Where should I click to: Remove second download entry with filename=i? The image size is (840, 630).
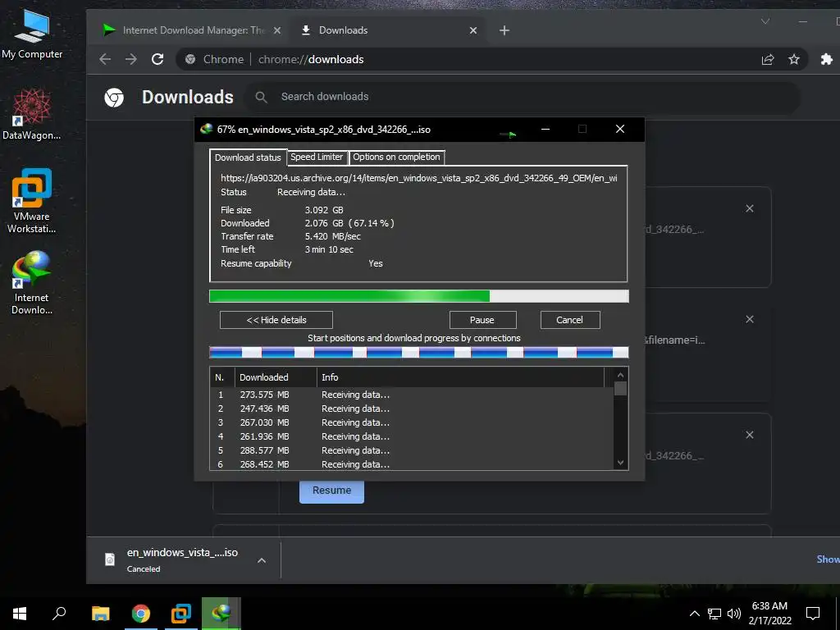coord(750,319)
